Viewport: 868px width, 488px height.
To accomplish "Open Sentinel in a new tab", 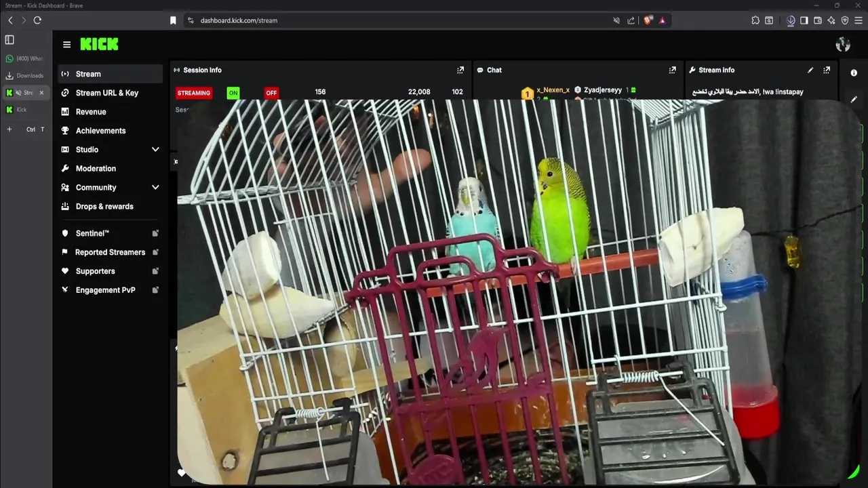I will (110, 233).
